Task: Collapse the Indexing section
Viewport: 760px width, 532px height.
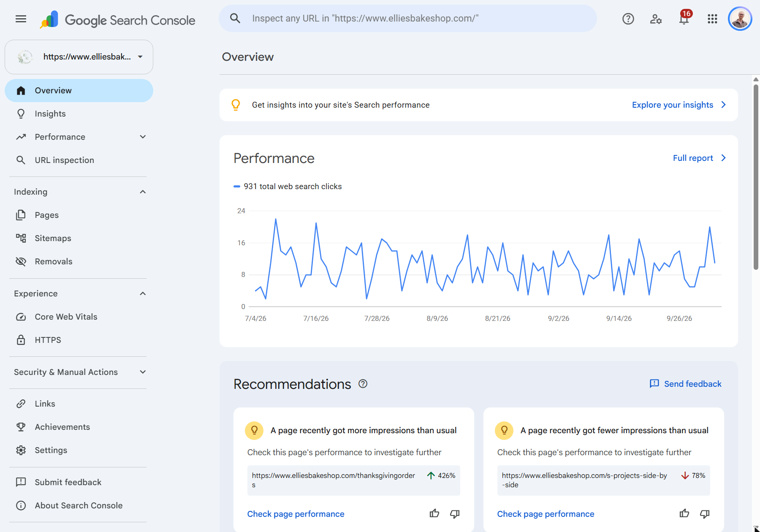Action: click(x=143, y=192)
